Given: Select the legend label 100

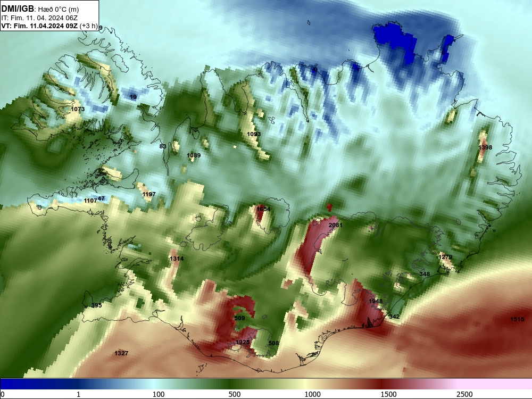Looking at the screenshot, I should (159, 394).
